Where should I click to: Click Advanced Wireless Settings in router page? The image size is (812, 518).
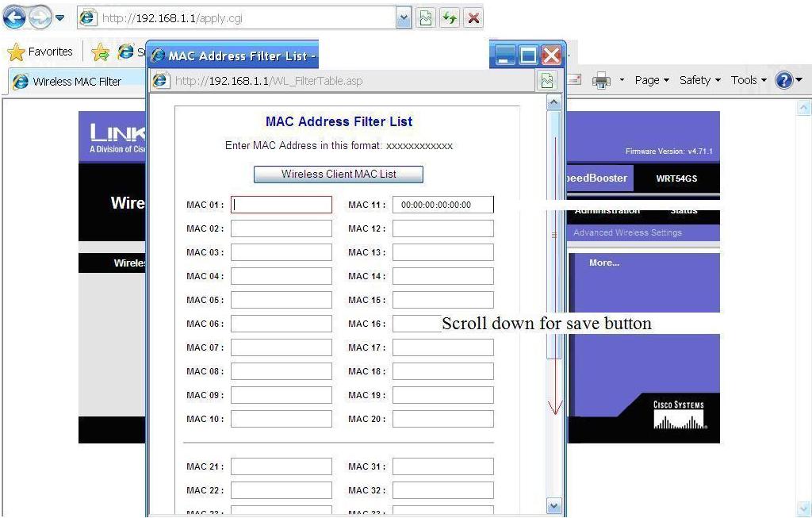tap(627, 232)
